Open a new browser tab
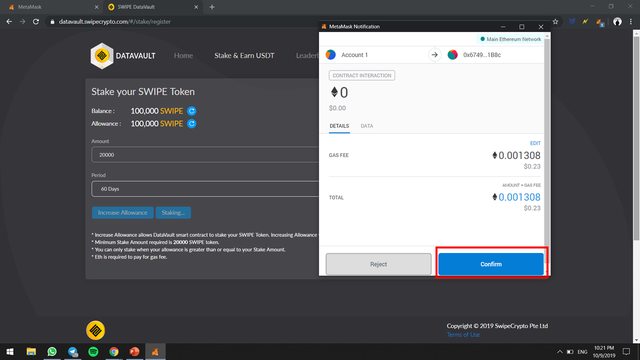This screenshot has width=640, height=360. 212,7
